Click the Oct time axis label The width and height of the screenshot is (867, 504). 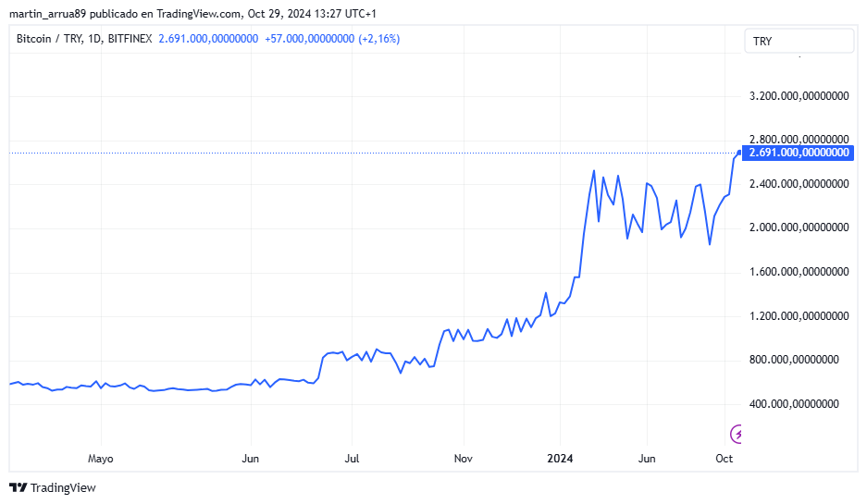point(724,459)
